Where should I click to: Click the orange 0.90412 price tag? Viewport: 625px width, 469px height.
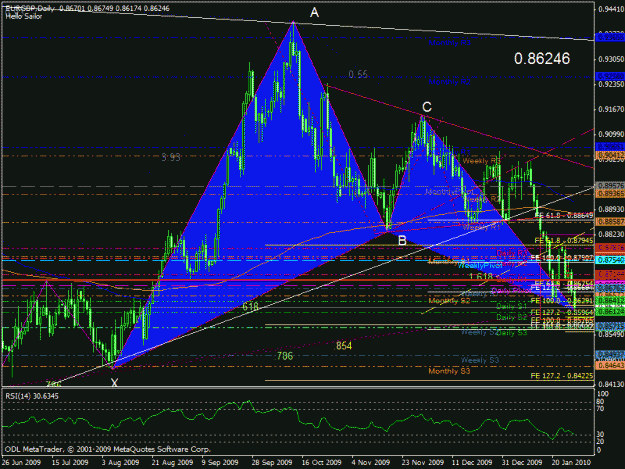click(x=610, y=155)
